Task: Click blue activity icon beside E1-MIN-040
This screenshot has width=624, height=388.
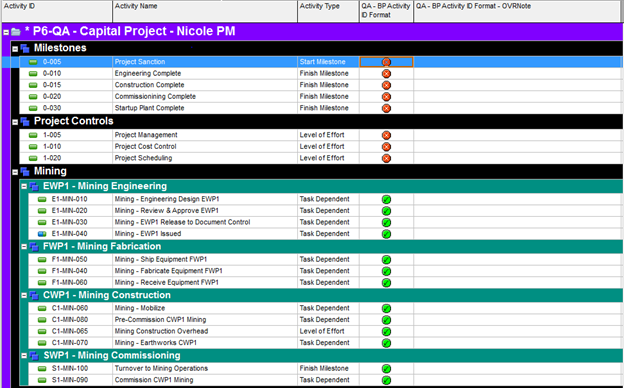Action: tap(42, 234)
